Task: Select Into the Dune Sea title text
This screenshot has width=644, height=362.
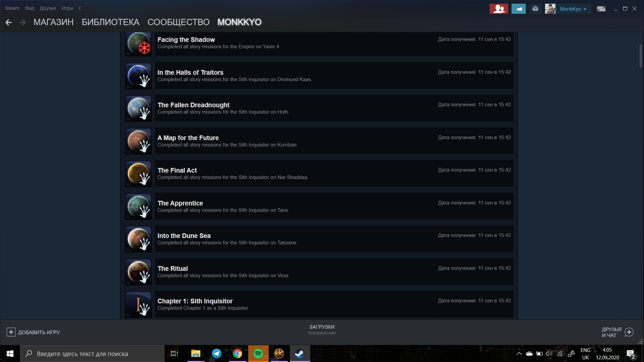Action: click(x=184, y=236)
